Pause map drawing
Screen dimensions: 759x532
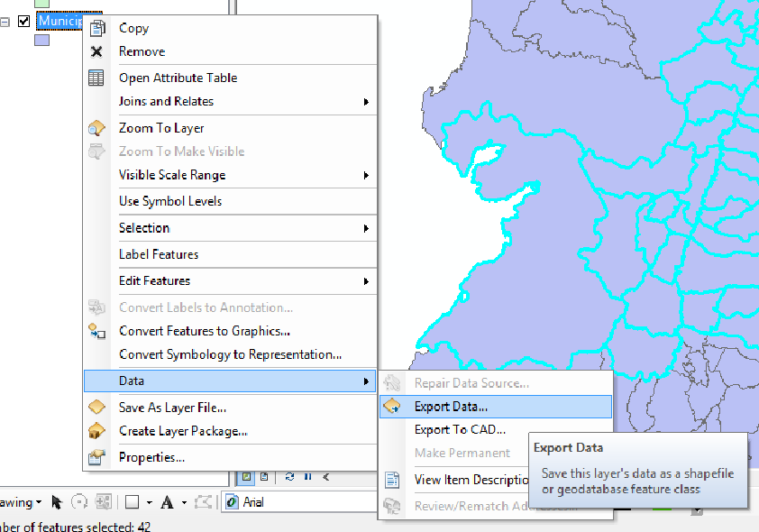307,476
